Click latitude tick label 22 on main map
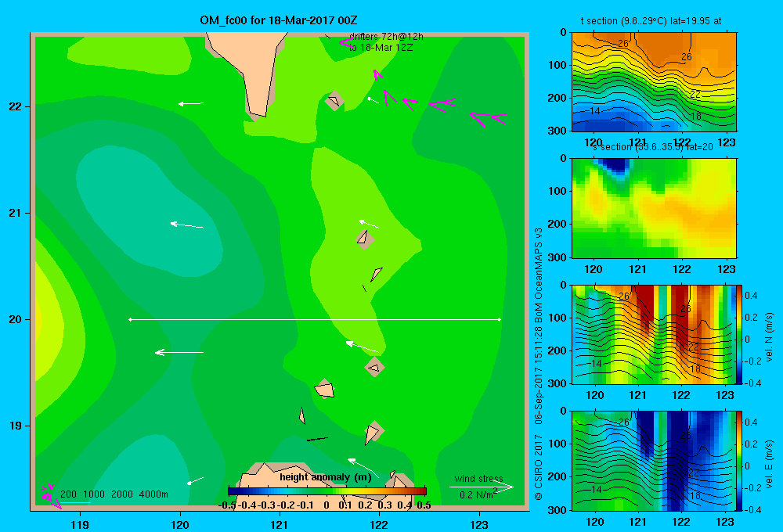The width and height of the screenshot is (783, 532). tap(16, 107)
